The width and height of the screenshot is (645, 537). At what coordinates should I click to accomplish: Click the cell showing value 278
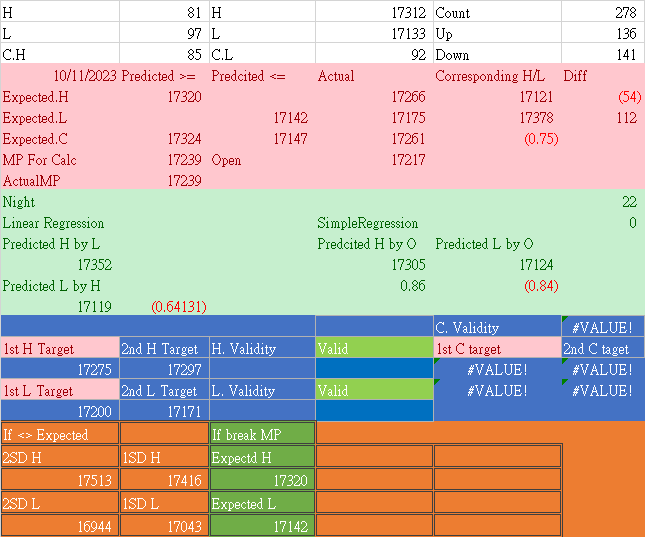coord(602,13)
